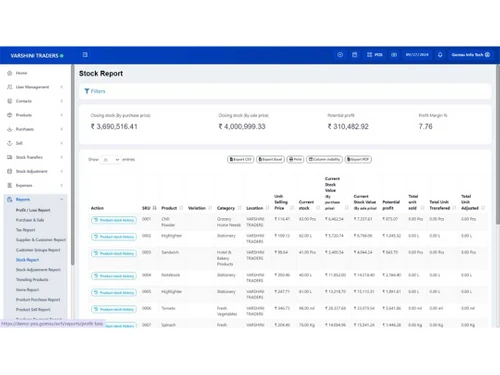Open the calculator icon in top bar
The width and height of the screenshot is (500, 375).
click(x=355, y=55)
